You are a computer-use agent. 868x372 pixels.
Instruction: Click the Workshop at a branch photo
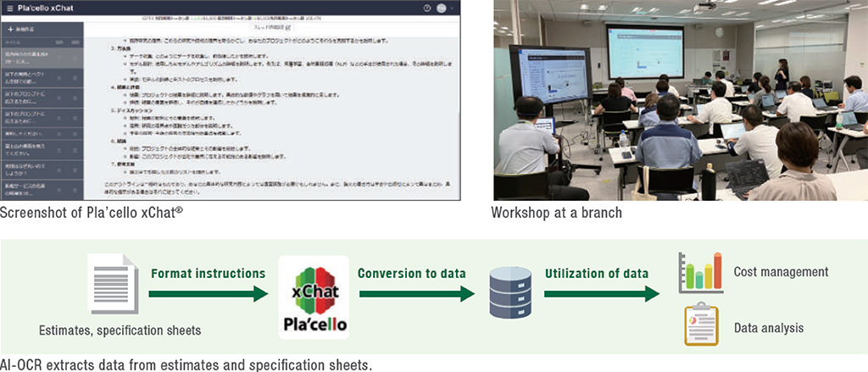click(679, 100)
